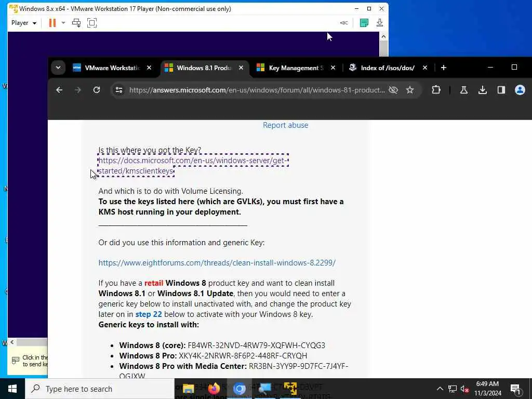Collapse VMware toolbar with double chevron icon

344,23
